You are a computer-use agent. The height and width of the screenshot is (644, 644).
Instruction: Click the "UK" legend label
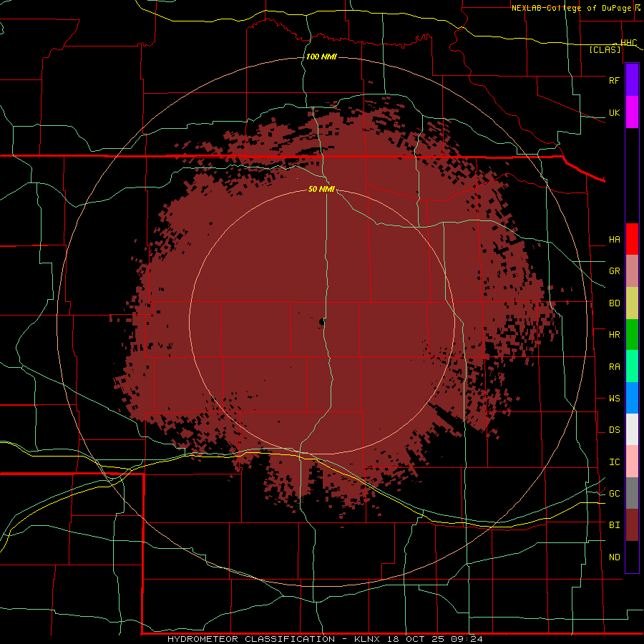pyautogui.click(x=614, y=112)
